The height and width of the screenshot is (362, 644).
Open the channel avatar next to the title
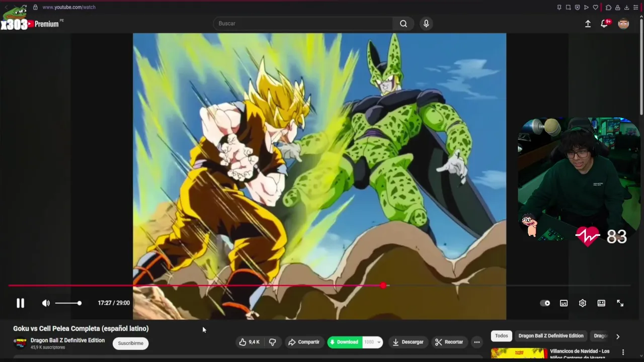point(20,343)
